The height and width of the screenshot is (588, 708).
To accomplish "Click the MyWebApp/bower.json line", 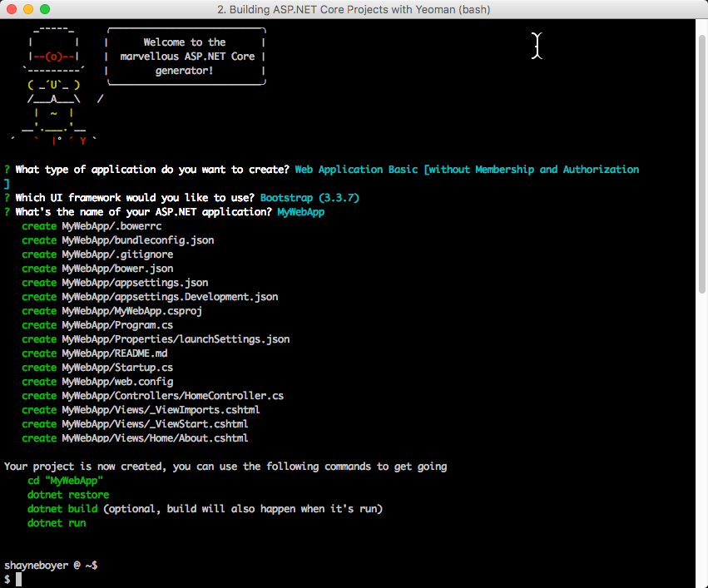I will (97, 269).
